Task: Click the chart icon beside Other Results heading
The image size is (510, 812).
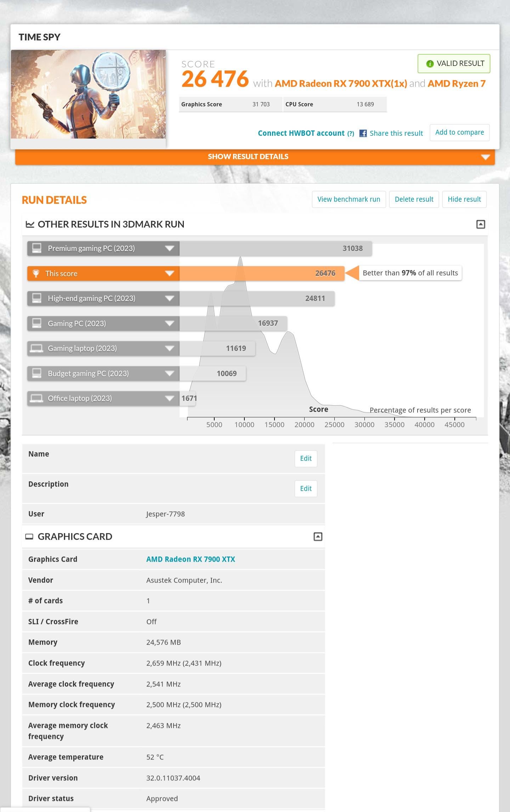Action: (30, 224)
